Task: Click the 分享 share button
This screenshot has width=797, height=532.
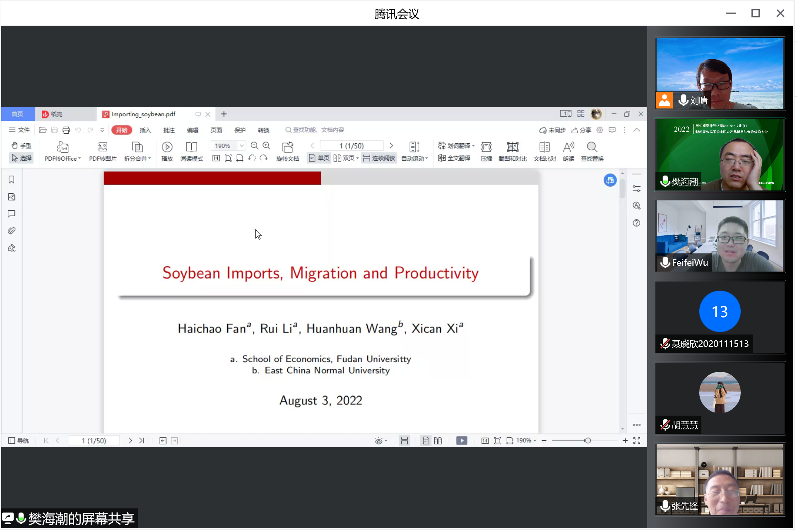Action: pos(581,130)
